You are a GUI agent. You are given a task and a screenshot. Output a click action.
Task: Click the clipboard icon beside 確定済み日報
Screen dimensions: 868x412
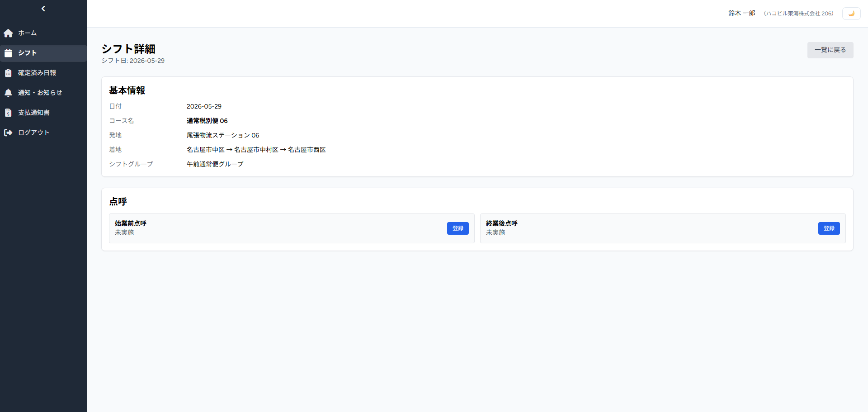click(x=8, y=73)
